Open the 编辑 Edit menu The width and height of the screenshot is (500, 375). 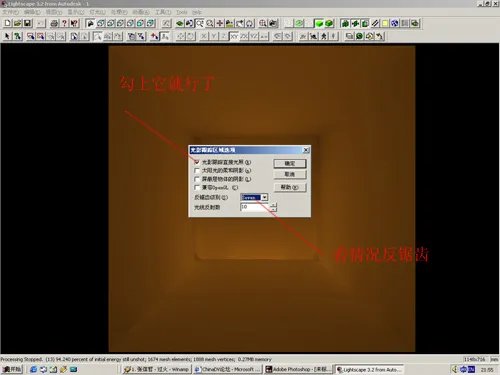pos(32,12)
